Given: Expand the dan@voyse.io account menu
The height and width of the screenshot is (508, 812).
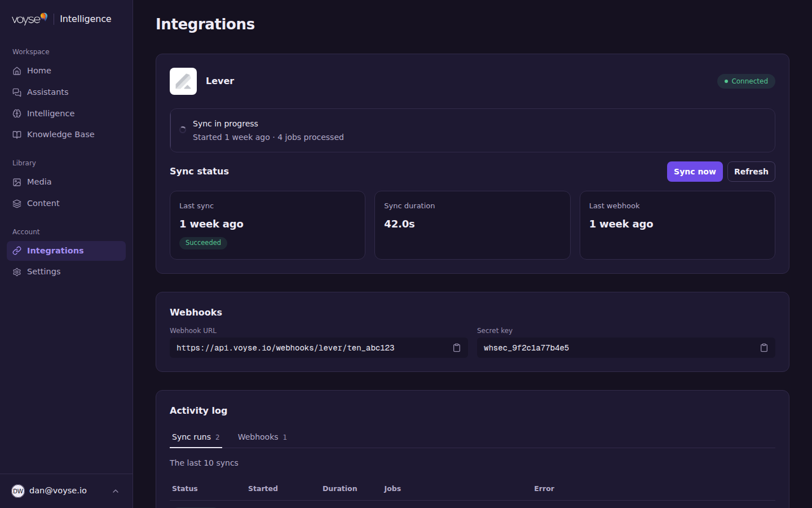Looking at the screenshot, I should (116, 491).
